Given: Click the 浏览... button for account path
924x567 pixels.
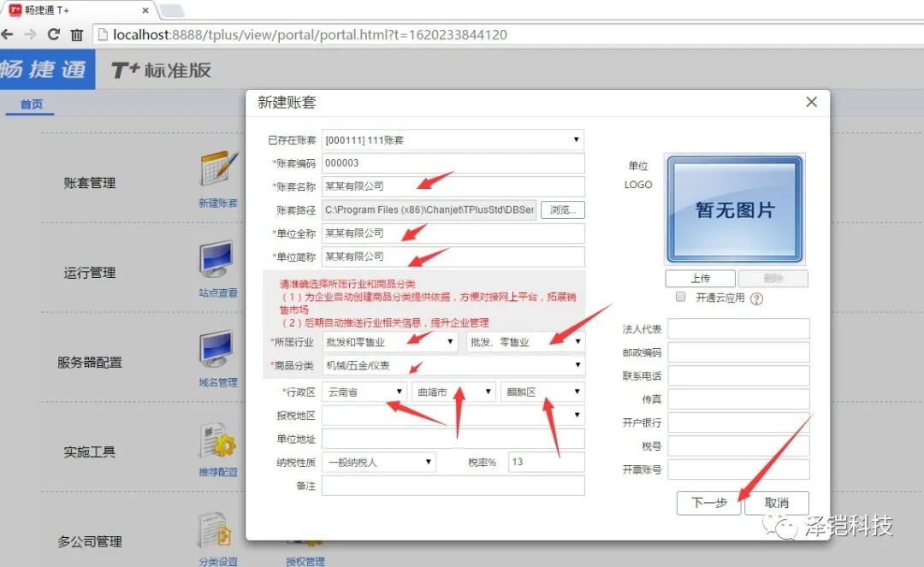Looking at the screenshot, I should point(562,210).
